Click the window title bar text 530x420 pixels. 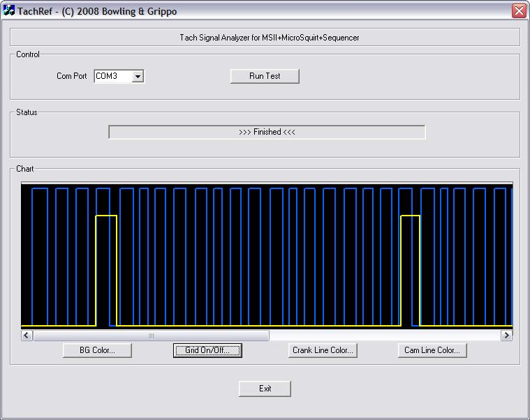(97, 10)
